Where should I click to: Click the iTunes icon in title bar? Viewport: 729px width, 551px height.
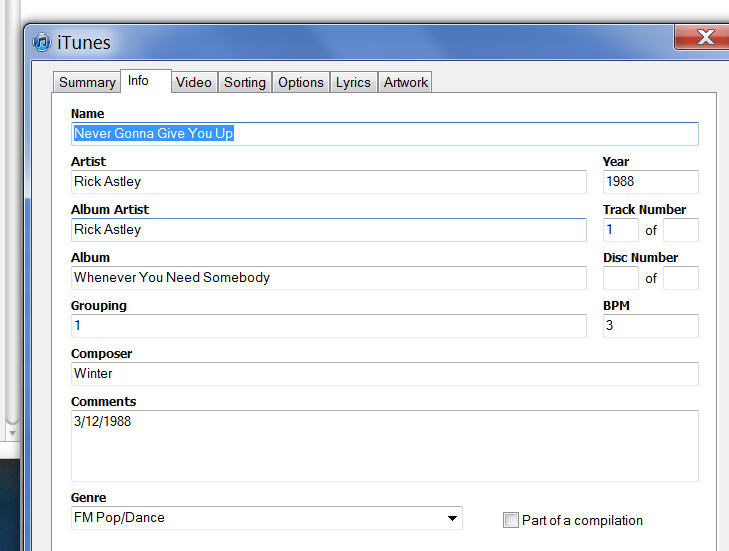42,42
